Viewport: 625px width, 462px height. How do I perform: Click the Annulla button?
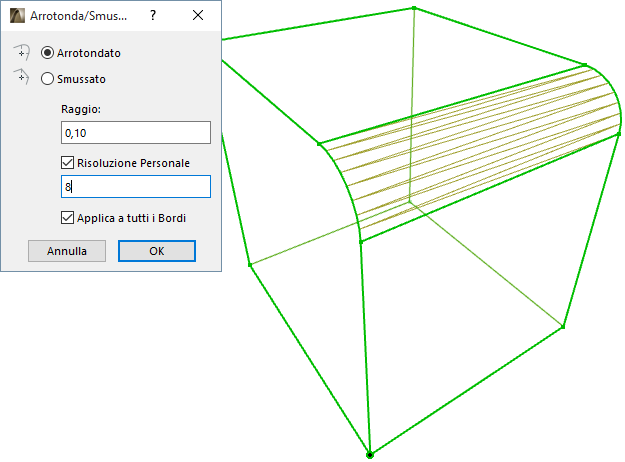coord(67,251)
